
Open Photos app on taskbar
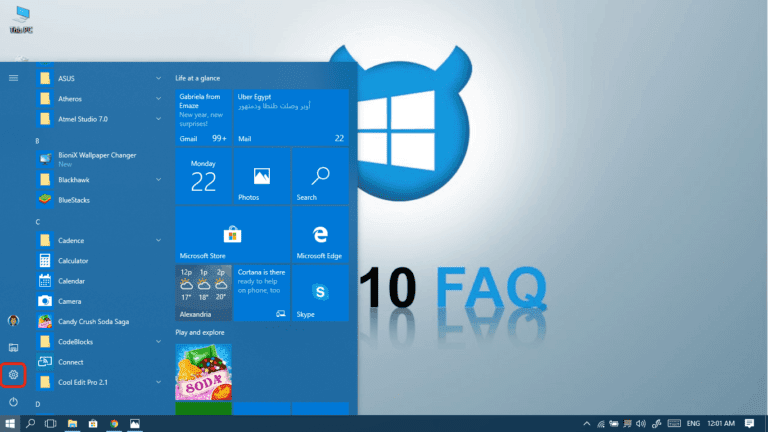[x=135, y=424]
